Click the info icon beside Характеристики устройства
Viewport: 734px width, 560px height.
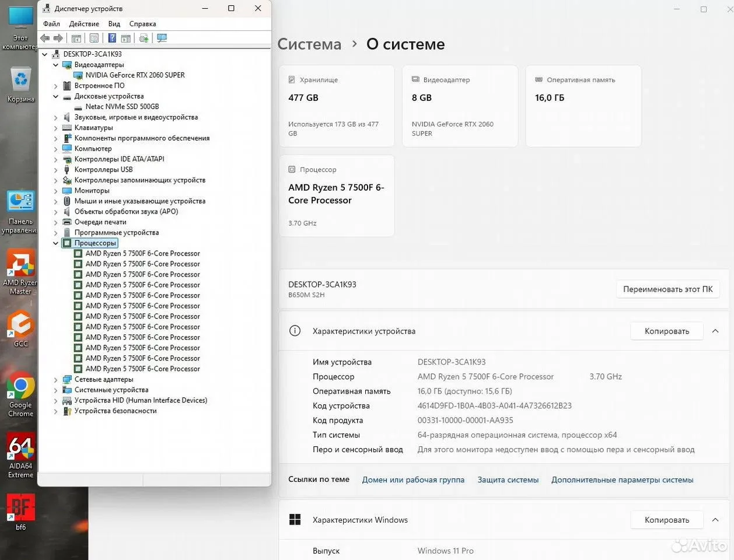pos(295,331)
